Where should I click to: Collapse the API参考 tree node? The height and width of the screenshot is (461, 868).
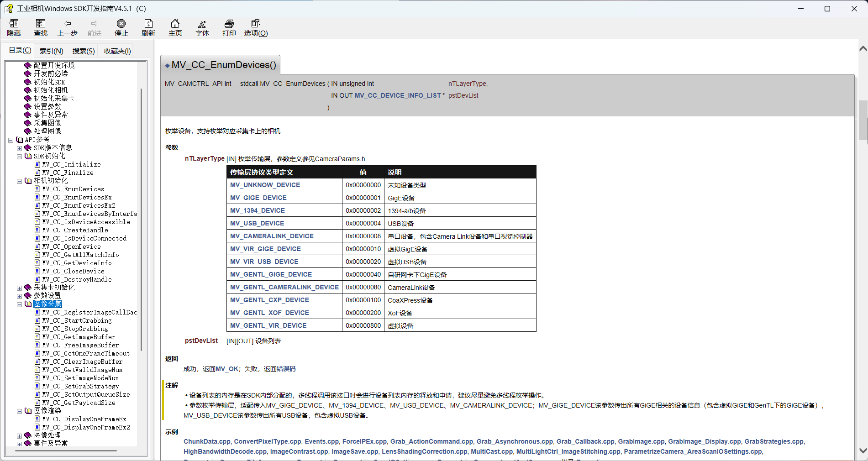11,140
